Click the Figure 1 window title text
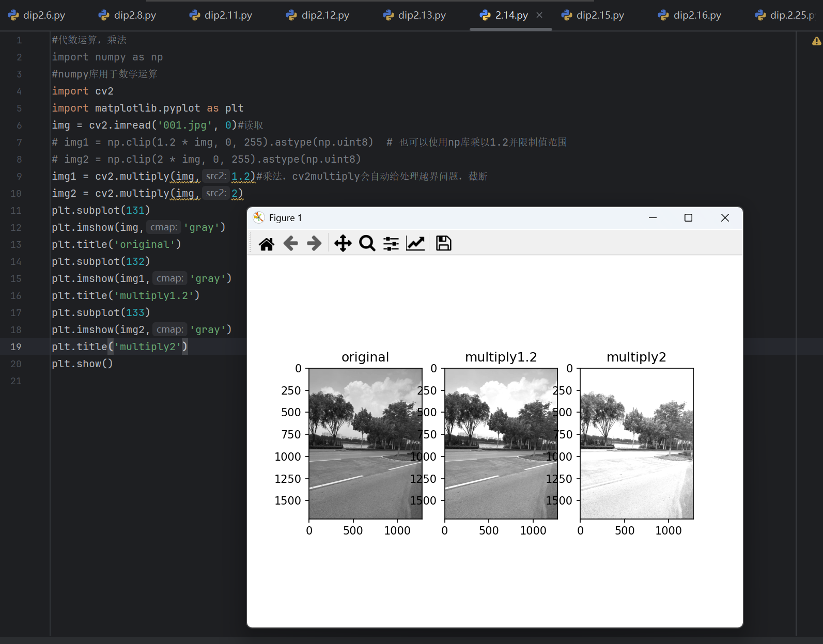This screenshot has height=644, width=823. tap(285, 218)
